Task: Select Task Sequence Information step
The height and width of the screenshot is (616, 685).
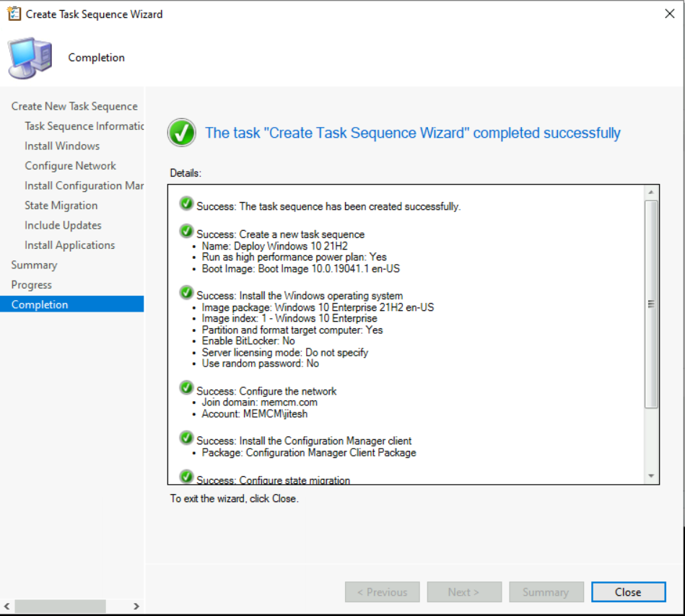Action: (x=84, y=126)
